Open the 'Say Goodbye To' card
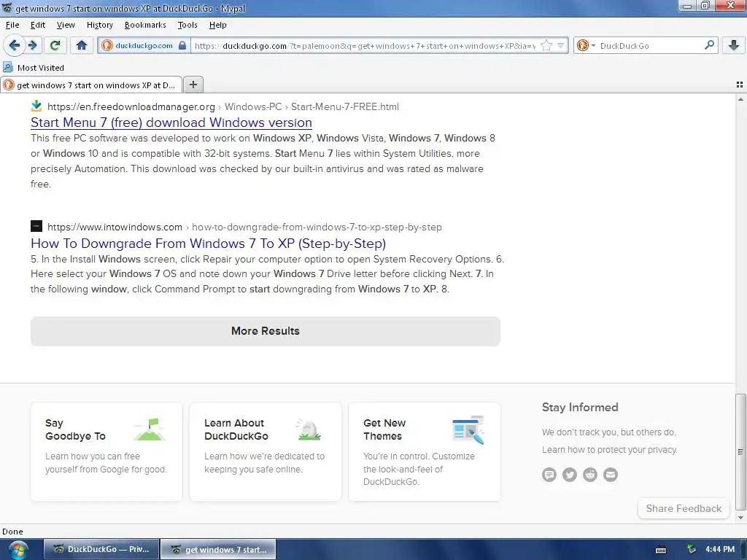Screen dimensions: 747x560 tap(107, 451)
